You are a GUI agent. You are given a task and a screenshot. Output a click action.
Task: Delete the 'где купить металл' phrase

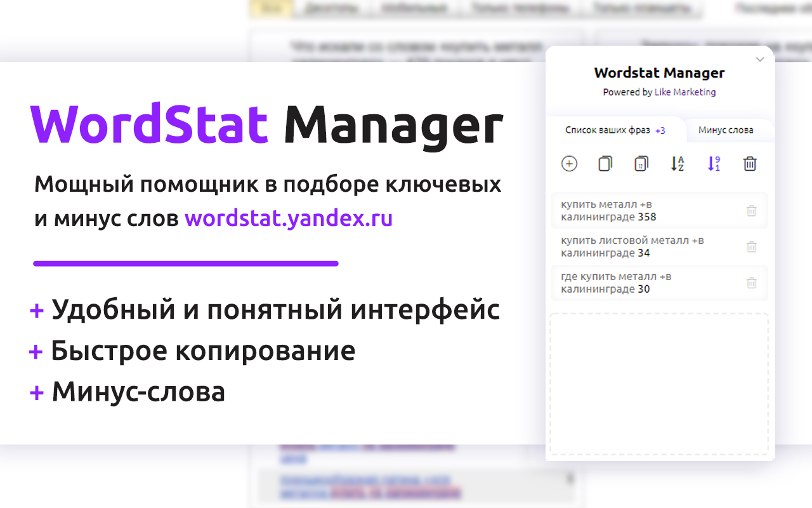pyautogui.click(x=752, y=283)
